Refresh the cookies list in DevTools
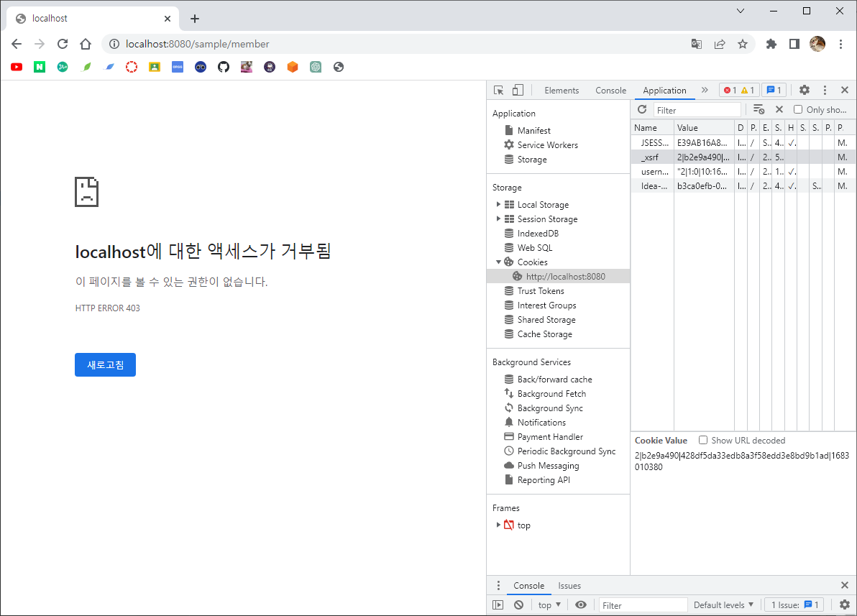This screenshot has width=857, height=616. (642, 110)
